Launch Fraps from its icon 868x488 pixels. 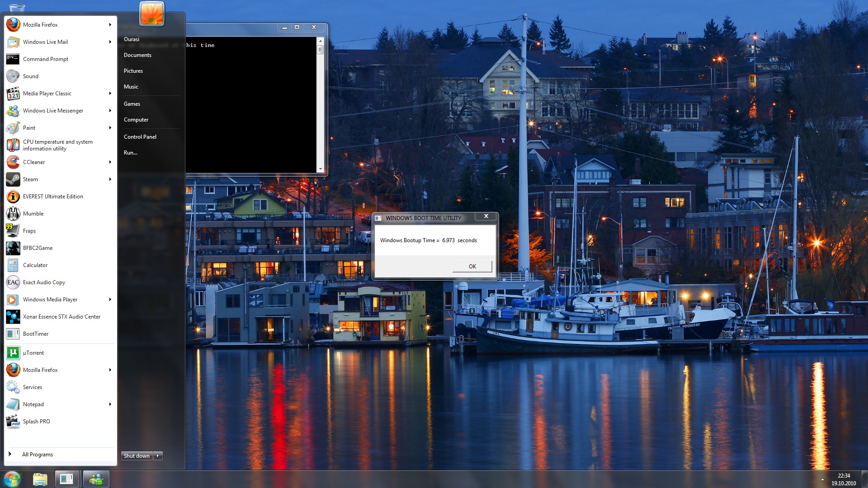point(13,231)
